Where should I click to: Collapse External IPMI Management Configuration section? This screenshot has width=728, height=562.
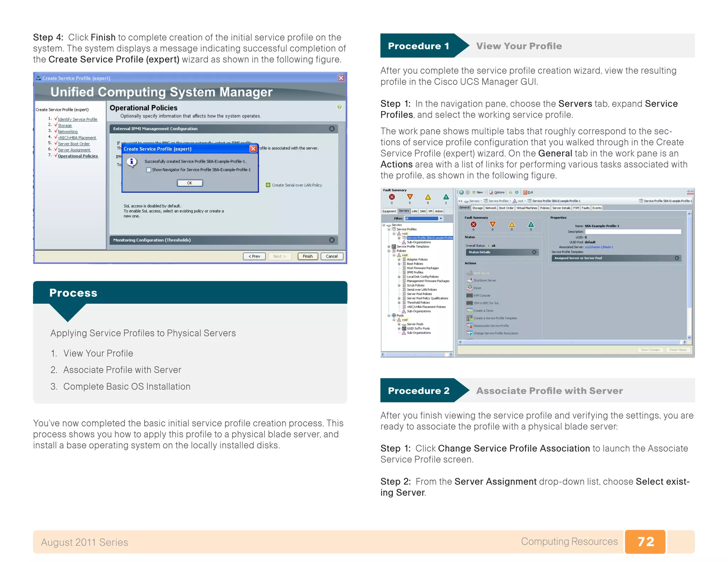point(332,129)
